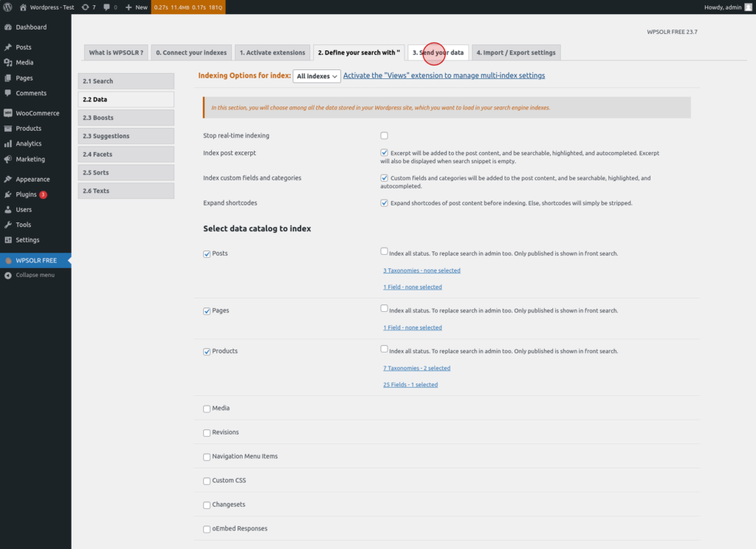Expand Products 25 Fields - 1 selected
The height and width of the screenshot is (549, 756).
(x=410, y=384)
